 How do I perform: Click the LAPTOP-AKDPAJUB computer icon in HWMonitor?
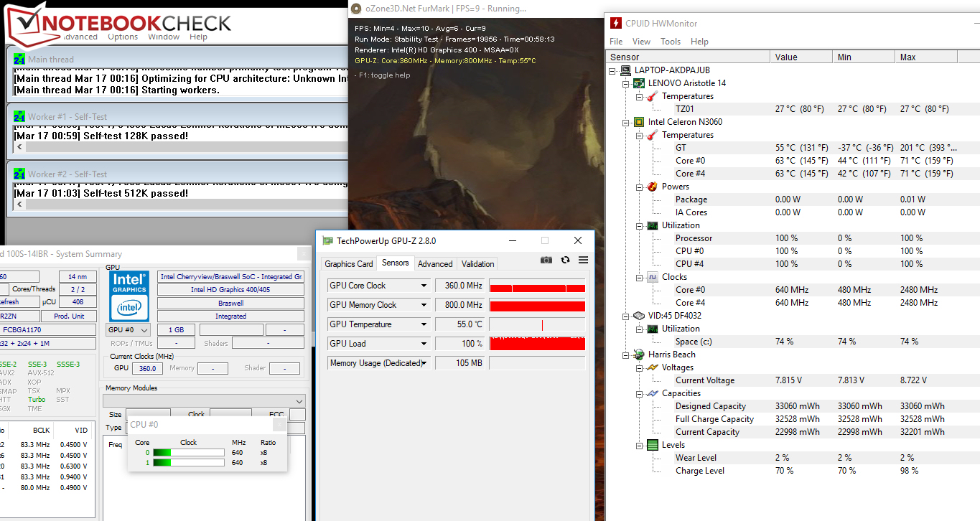coord(626,70)
